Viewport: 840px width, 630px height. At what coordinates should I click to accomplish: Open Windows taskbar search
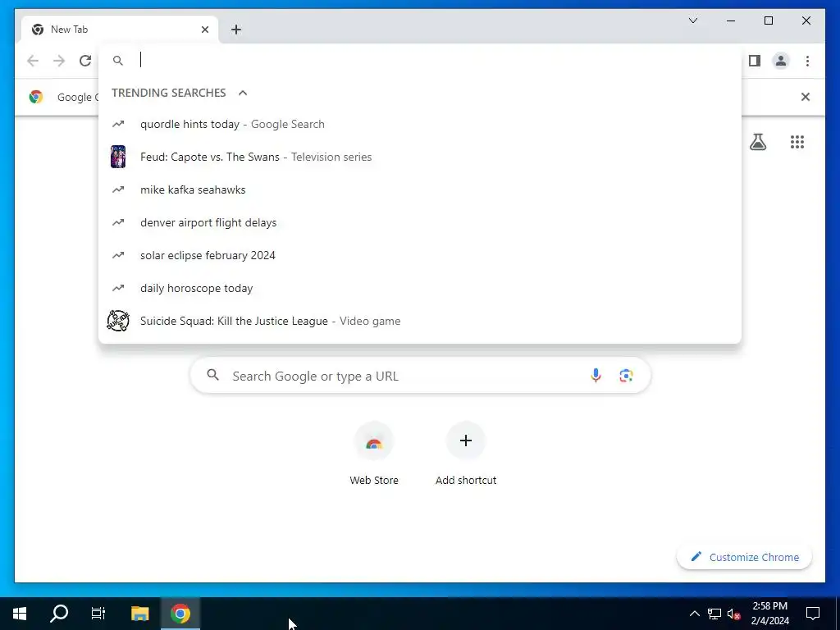coord(59,614)
